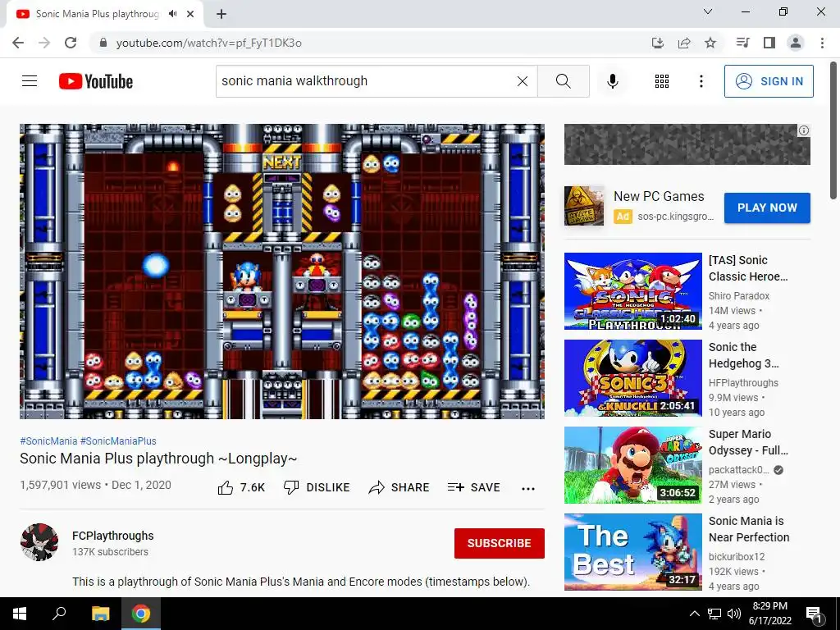This screenshot has width=840, height=630.
Task: Mute the tab via speaker icon
Action: tap(172, 14)
